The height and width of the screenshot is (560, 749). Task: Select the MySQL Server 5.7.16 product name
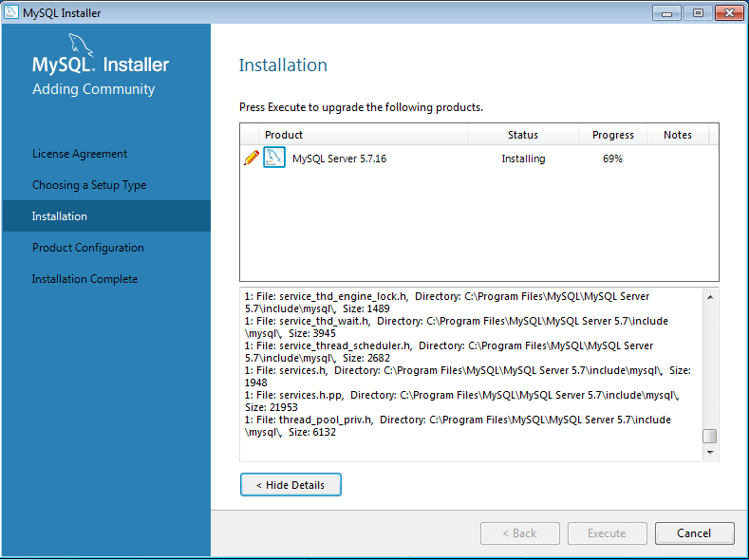coord(339,159)
